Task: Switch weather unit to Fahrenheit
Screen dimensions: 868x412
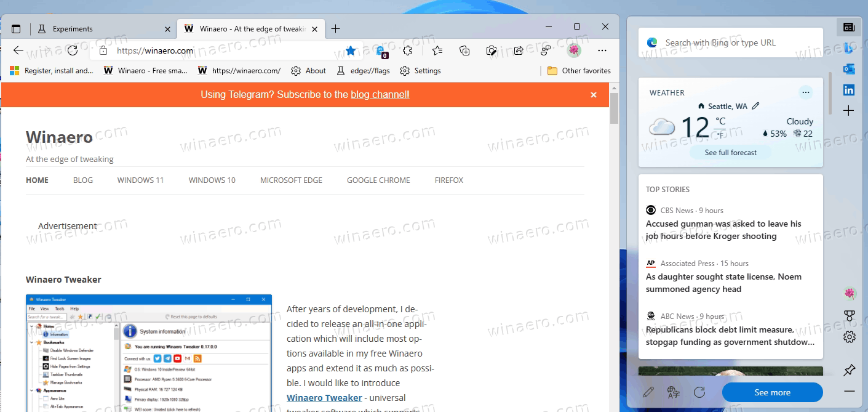Action: pyautogui.click(x=720, y=134)
